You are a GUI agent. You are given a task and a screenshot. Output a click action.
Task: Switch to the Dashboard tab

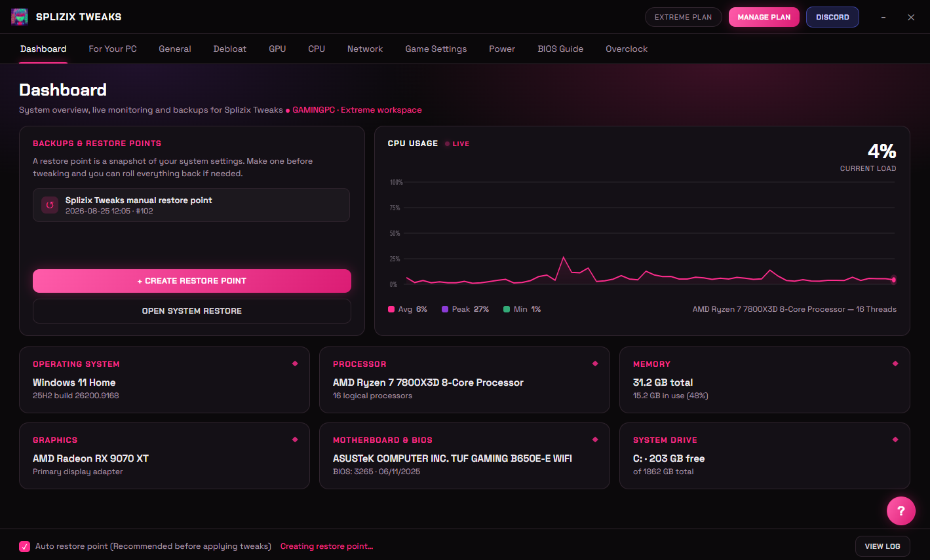coord(43,49)
